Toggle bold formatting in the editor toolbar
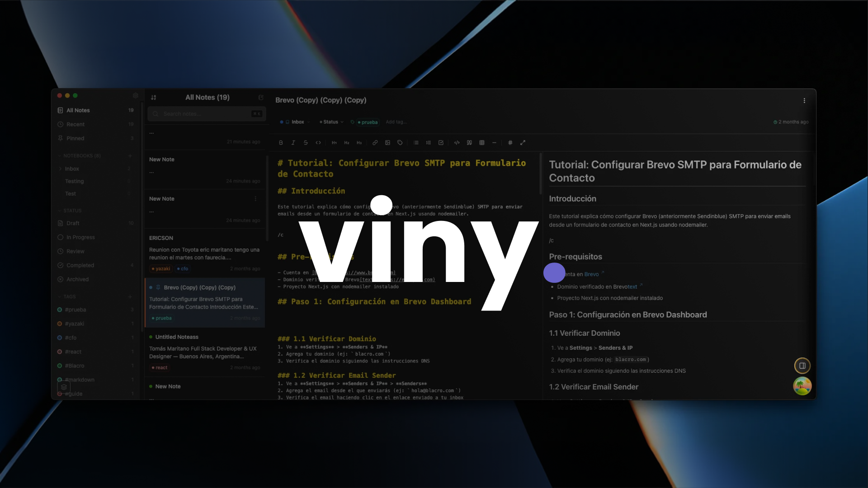This screenshot has height=488, width=868. (x=280, y=142)
